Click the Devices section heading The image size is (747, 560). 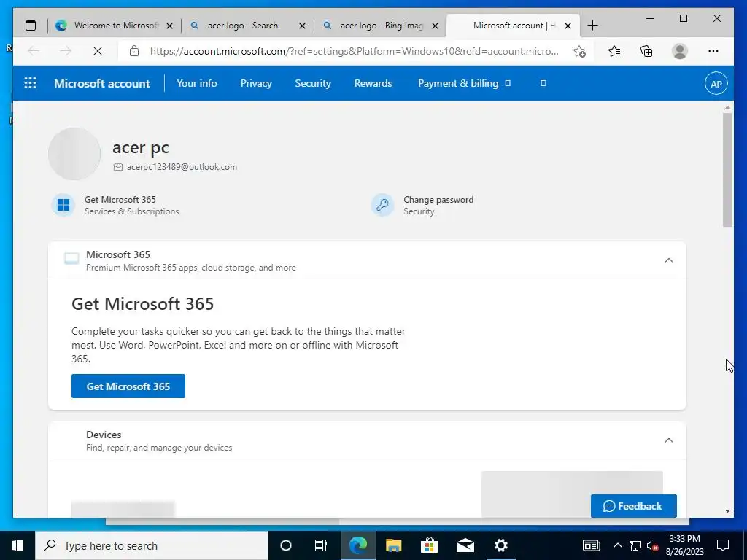pos(104,435)
